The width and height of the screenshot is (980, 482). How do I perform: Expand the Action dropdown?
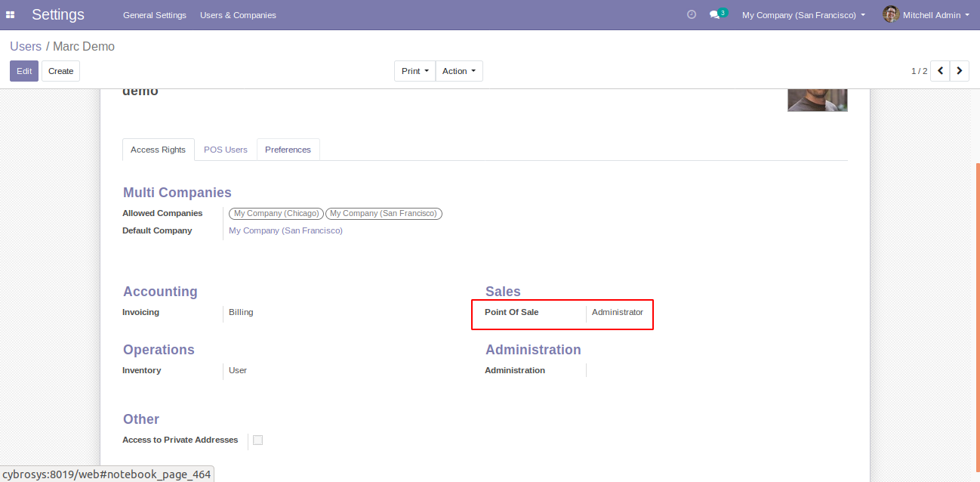click(459, 71)
